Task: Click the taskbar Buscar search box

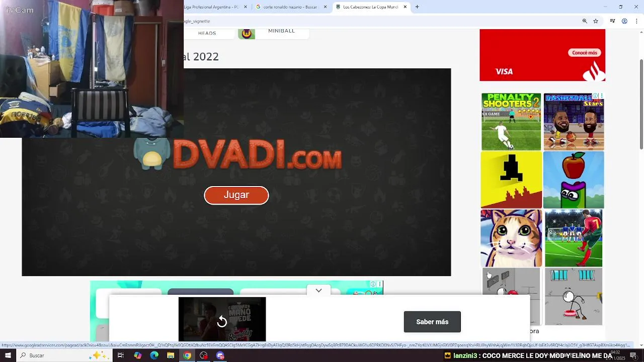Action: pyautogui.click(x=64, y=355)
